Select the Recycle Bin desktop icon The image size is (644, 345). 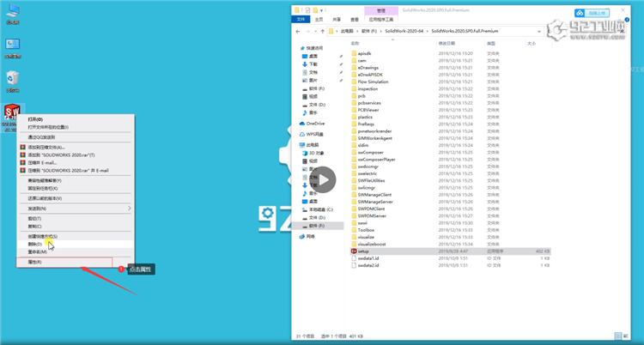coord(13,81)
